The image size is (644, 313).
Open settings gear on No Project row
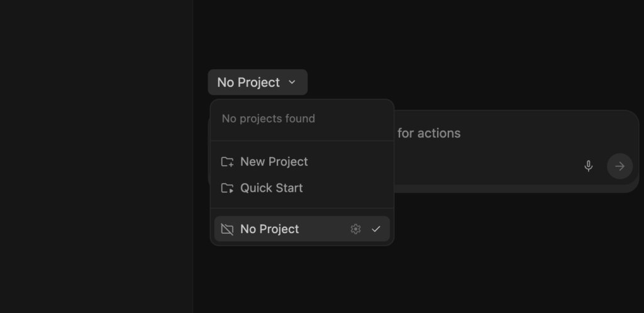(x=356, y=229)
